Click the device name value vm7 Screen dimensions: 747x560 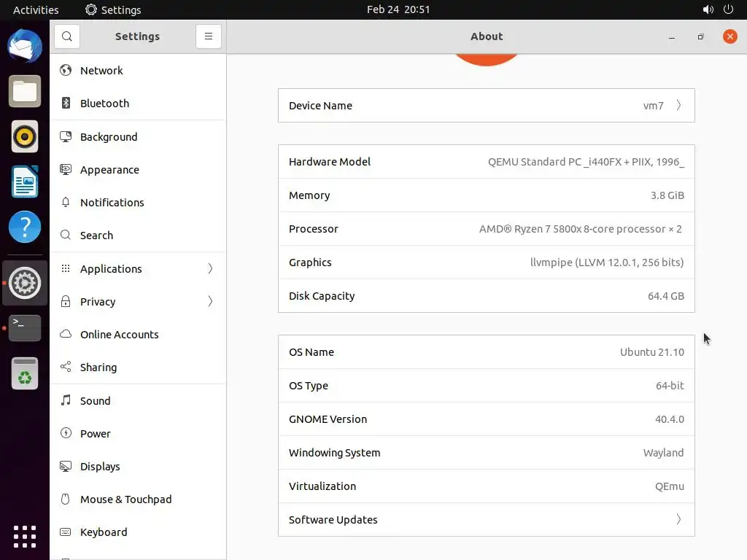point(653,106)
